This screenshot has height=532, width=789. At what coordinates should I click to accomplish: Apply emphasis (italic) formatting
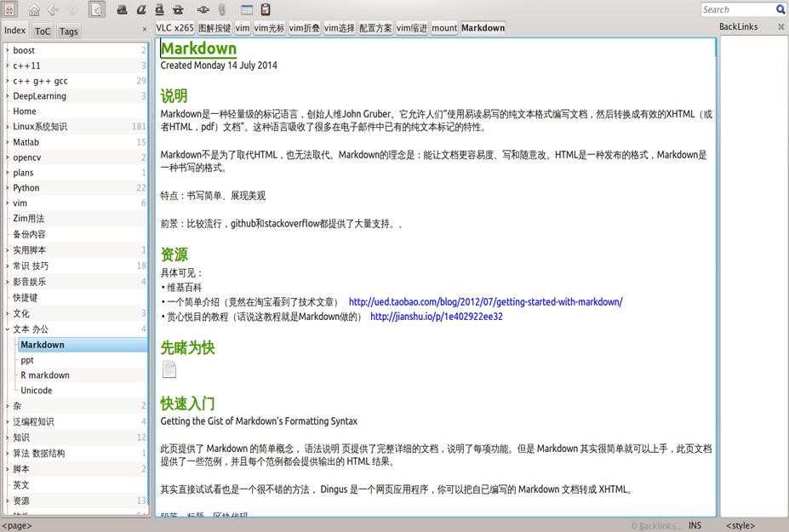click(140, 10)
